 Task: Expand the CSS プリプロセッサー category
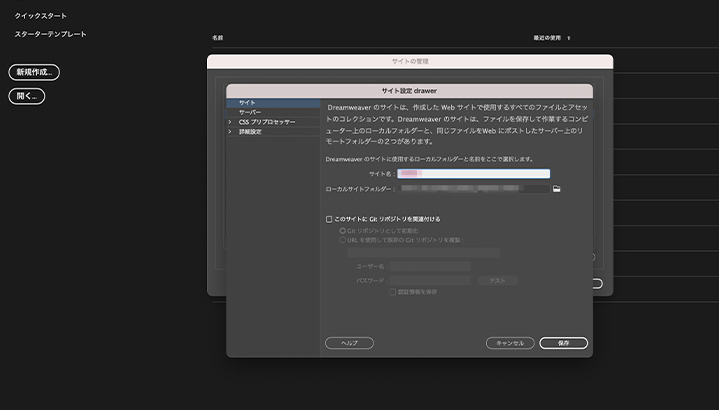click(230, 122)
